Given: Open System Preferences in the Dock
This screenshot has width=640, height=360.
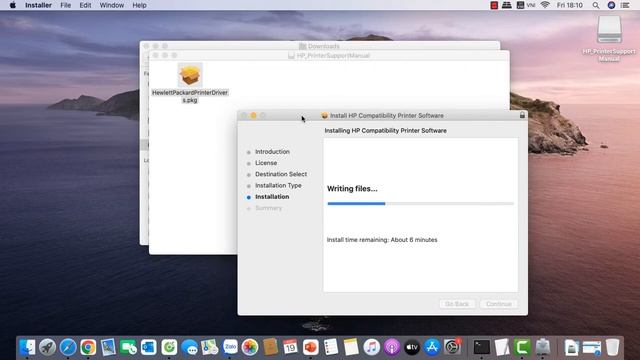Looking at the screenshot, I should click(x=452, y=347).
